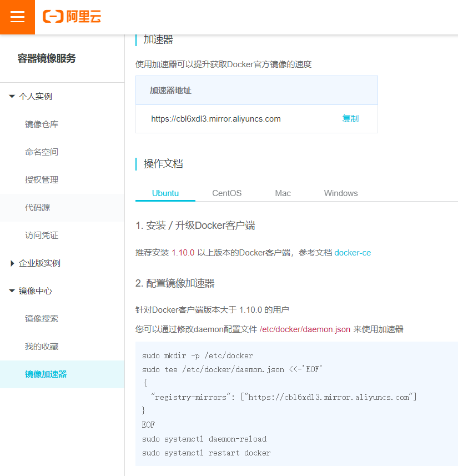The width and height of the screenshot is (458, 476).
Task: Open the 访问凭证 page
Action: 38,235
